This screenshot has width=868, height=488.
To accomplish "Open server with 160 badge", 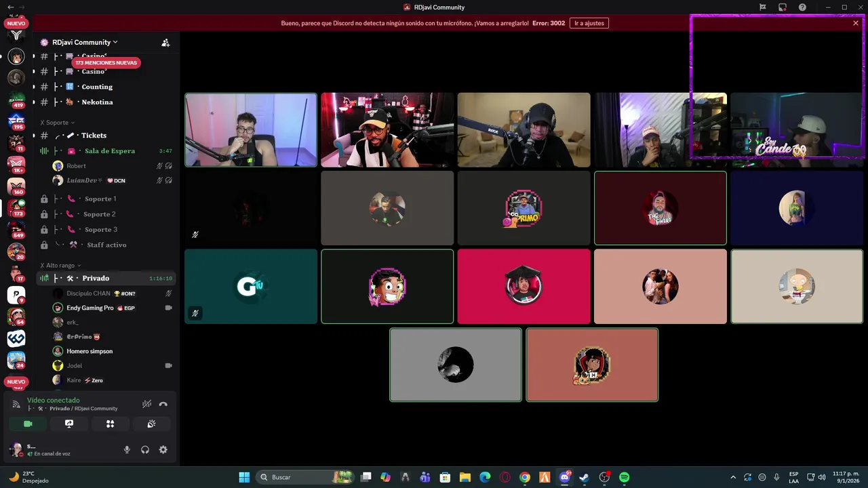I will point(16,186).
